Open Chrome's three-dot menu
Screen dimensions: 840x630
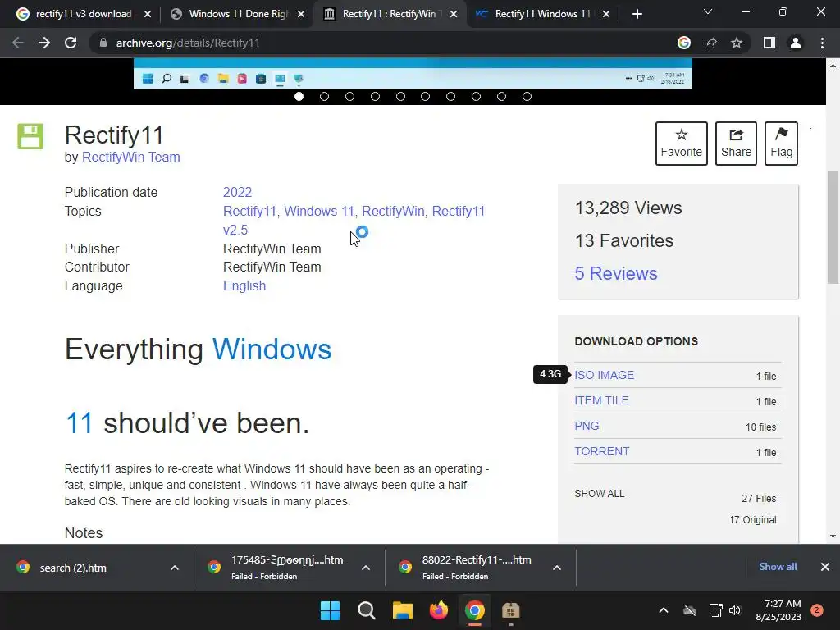tap(822, 43)
